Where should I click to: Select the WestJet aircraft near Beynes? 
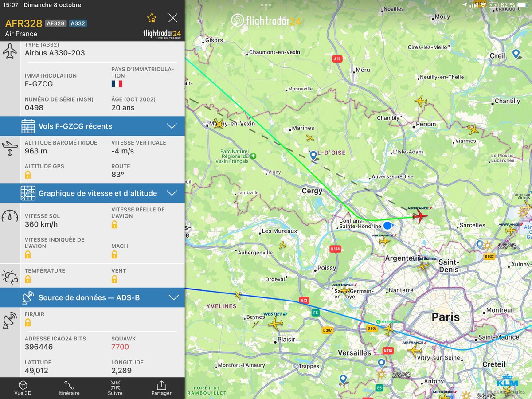coord(275,323)
